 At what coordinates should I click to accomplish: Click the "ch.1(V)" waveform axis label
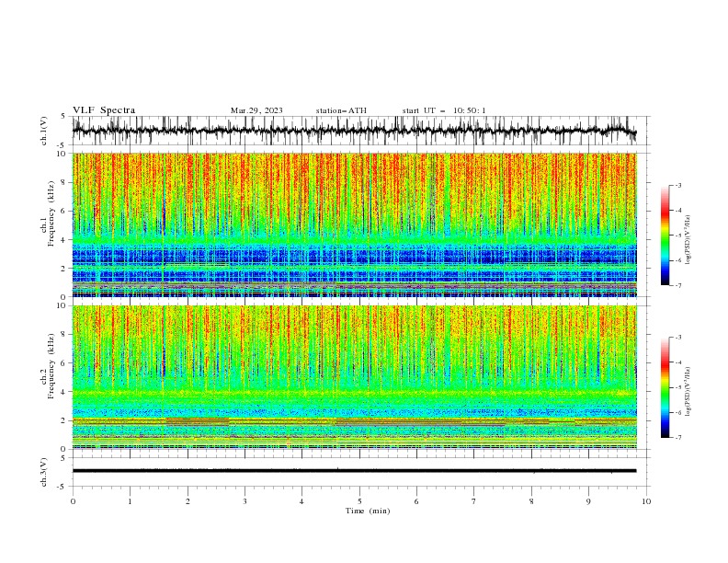[44, 131]
